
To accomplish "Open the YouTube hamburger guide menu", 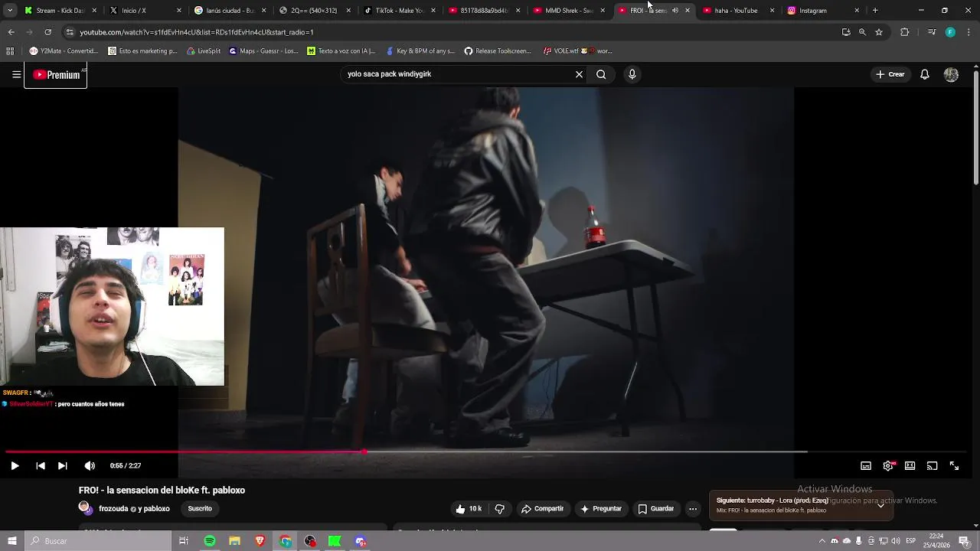I will pyautogui.click(x=16, y=74).
